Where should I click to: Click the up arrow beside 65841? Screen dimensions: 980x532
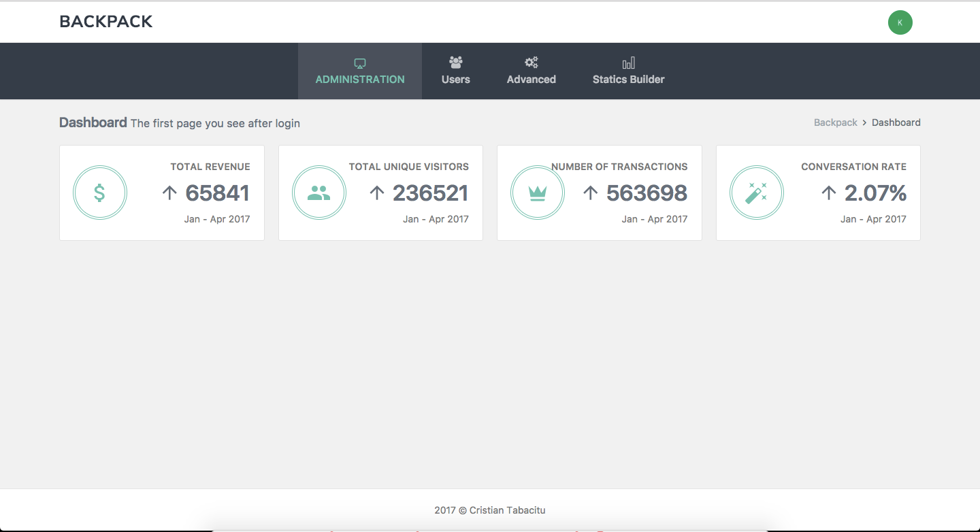coord(169,193)
